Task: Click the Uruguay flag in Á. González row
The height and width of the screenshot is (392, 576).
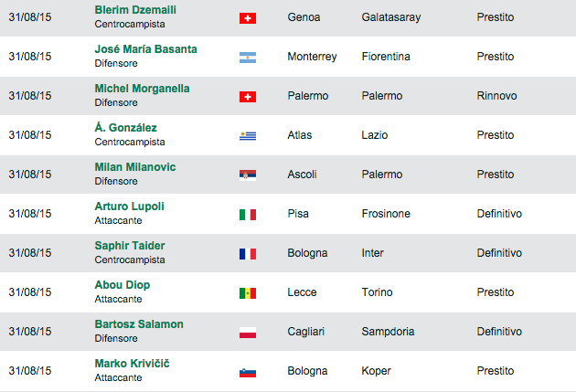Action: 247,135
